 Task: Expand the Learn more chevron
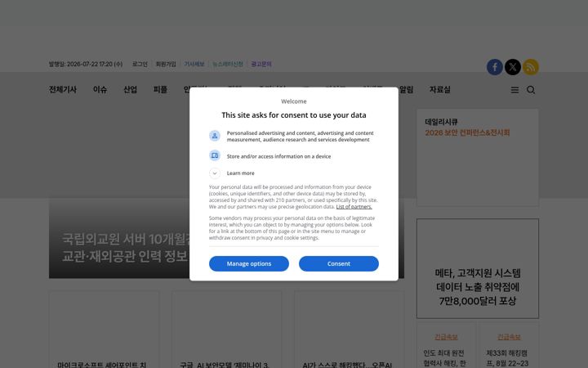point(215,173)
